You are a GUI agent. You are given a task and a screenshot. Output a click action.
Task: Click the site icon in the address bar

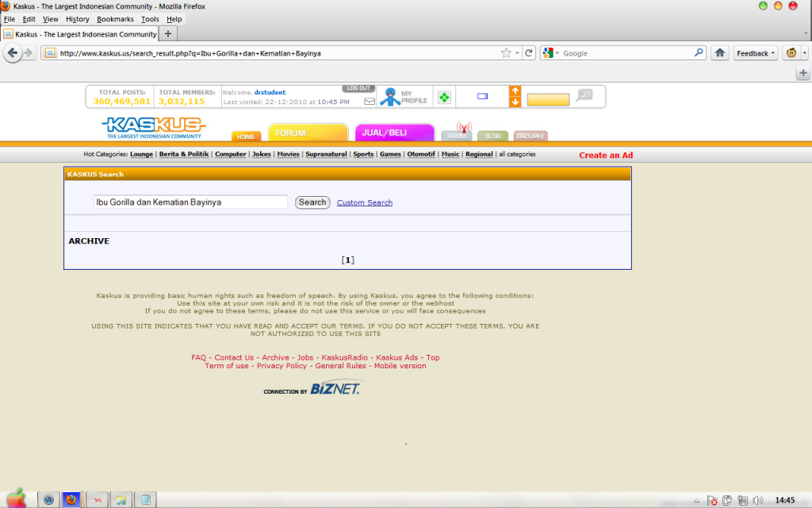point(50,53)
